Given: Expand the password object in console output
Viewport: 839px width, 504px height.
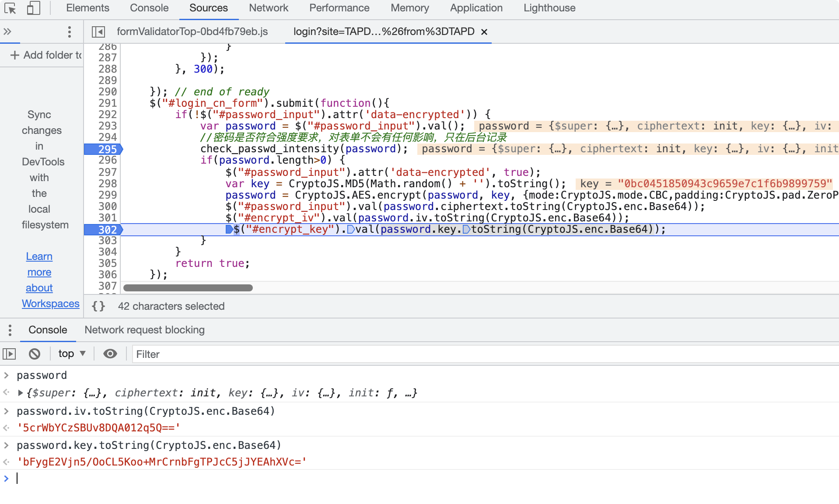Looking at the screenshot, I should click(20, 393).
